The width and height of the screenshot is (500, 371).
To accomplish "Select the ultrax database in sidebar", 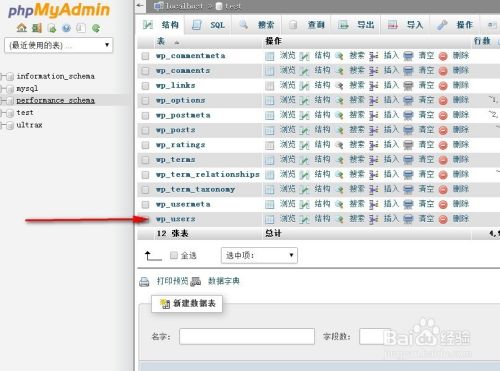I will (x=29, y=125).
